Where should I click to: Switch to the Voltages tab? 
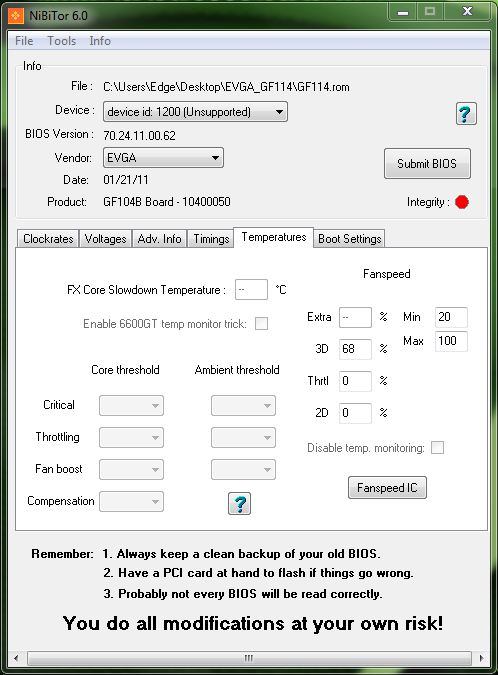(x=105, y=239)
